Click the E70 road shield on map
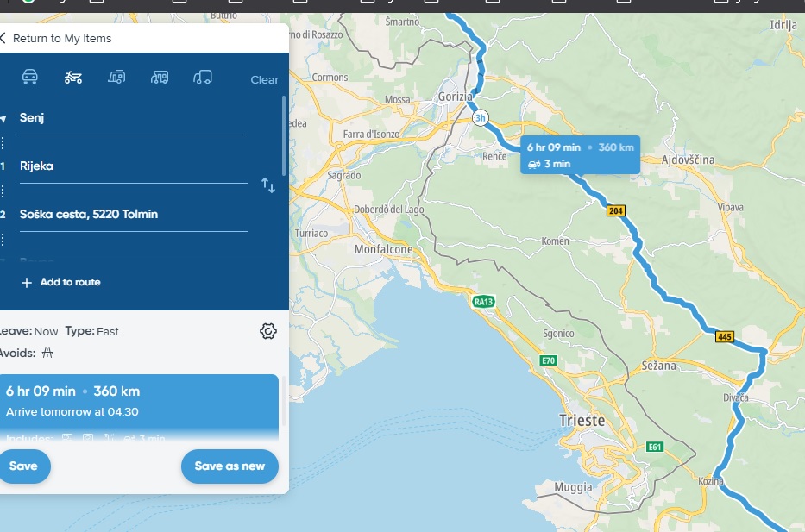The width and height of the screenshot is (805, 532). 548,360
